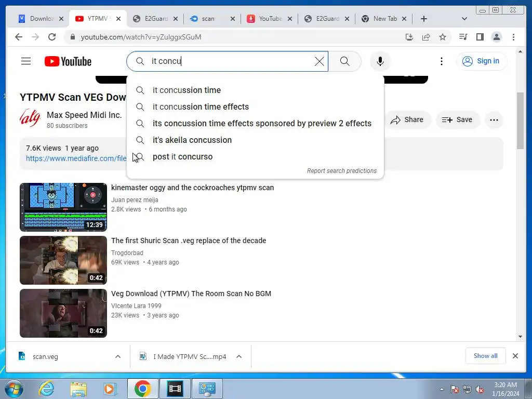This screenshot has width=532, height=399.
Task: Open Chrome media control icon
Action: [x=463, y=37]
